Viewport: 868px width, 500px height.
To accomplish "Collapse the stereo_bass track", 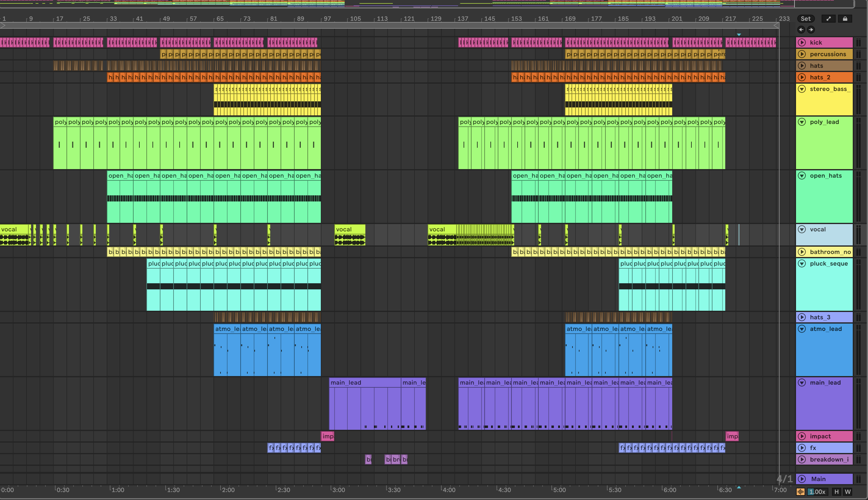I will coord(802,89).
